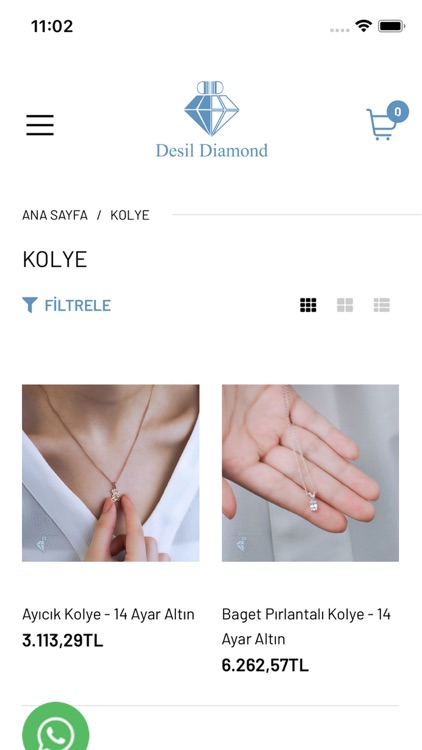Open WhatsApp chat button
Image resolution: width=422 pixels, height=750 pixels.
coord(56,727)
